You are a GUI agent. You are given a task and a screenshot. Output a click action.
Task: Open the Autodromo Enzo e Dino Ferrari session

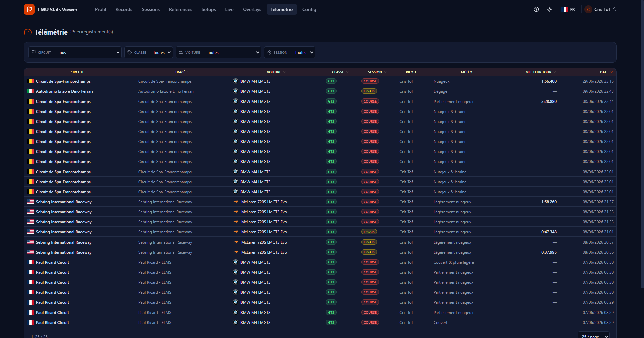320,91
